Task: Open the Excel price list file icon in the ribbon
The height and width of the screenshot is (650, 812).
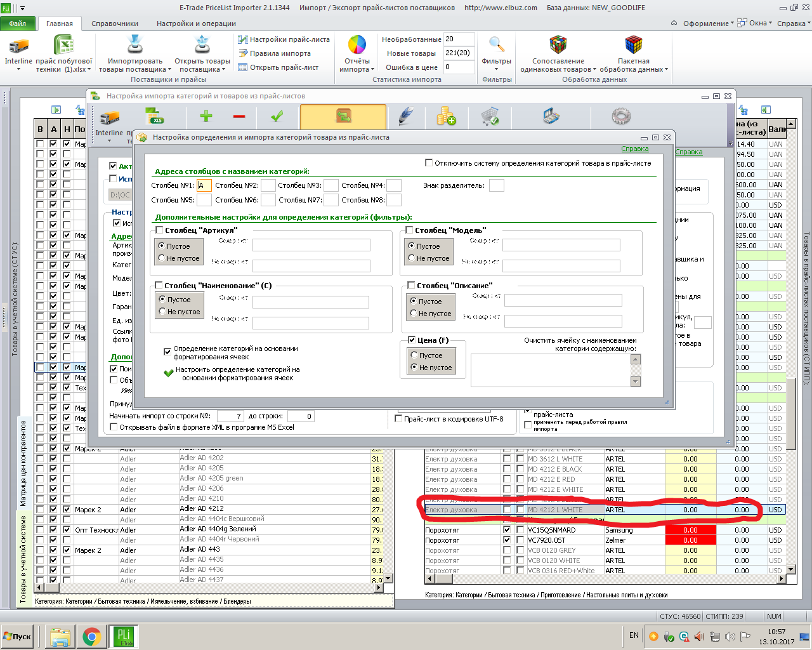Action: coord(64,46)
